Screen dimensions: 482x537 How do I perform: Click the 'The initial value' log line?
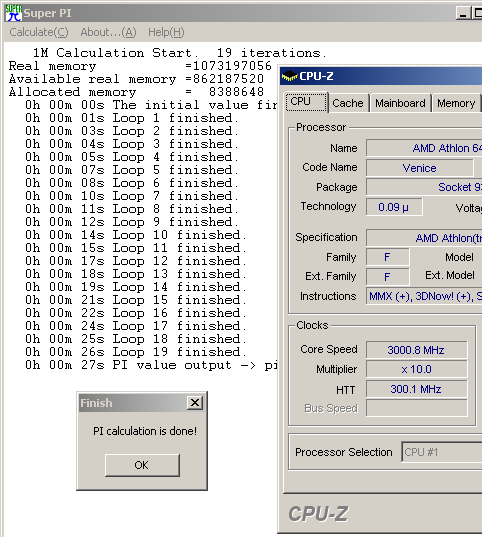(x=151, y=105)
